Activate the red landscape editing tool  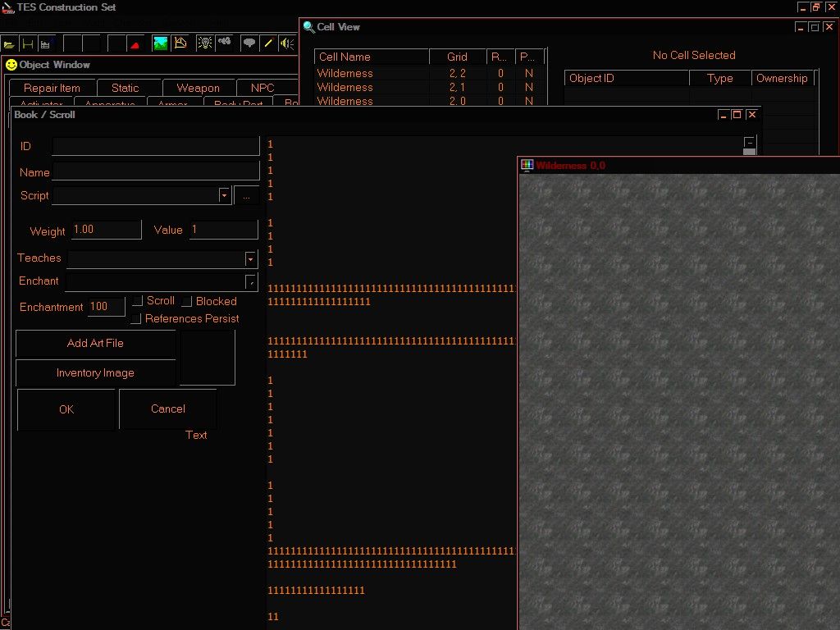[135, 44]
